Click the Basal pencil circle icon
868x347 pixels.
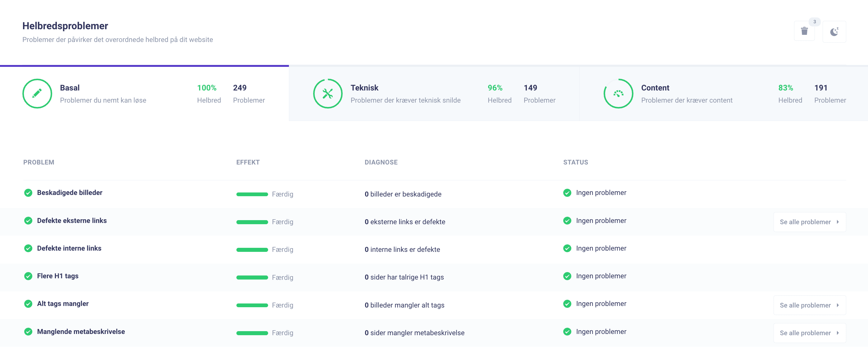click(37, 93)
